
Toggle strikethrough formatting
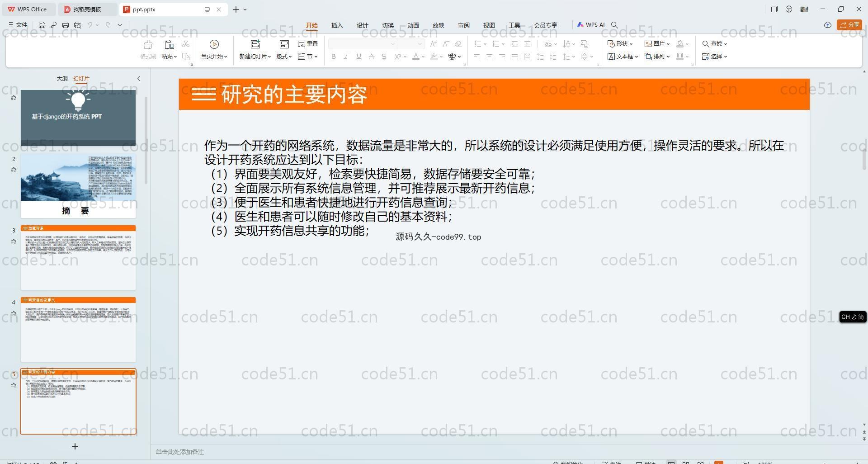[x=371, y=57]
